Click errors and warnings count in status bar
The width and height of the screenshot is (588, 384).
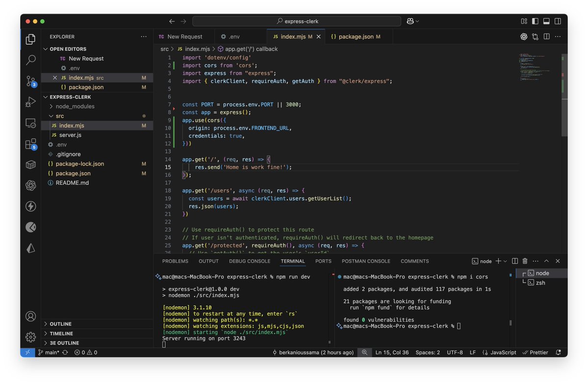86,353
